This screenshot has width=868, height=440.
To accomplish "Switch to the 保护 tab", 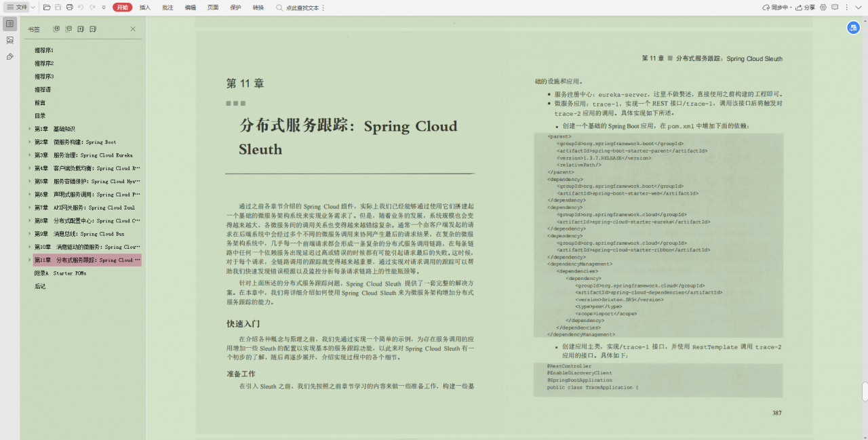I will click(x=235, y=7).
